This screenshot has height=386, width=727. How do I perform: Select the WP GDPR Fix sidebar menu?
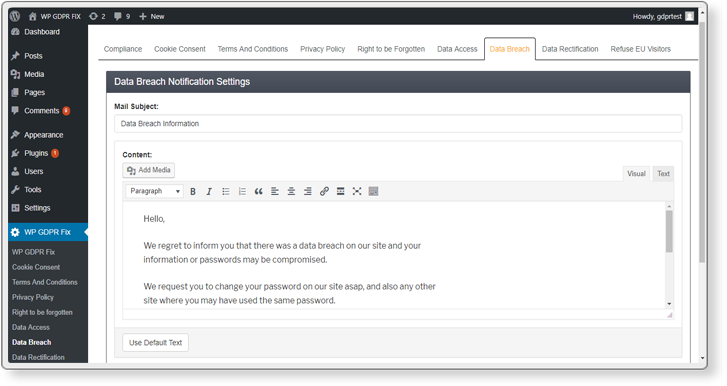pos(48,232)
